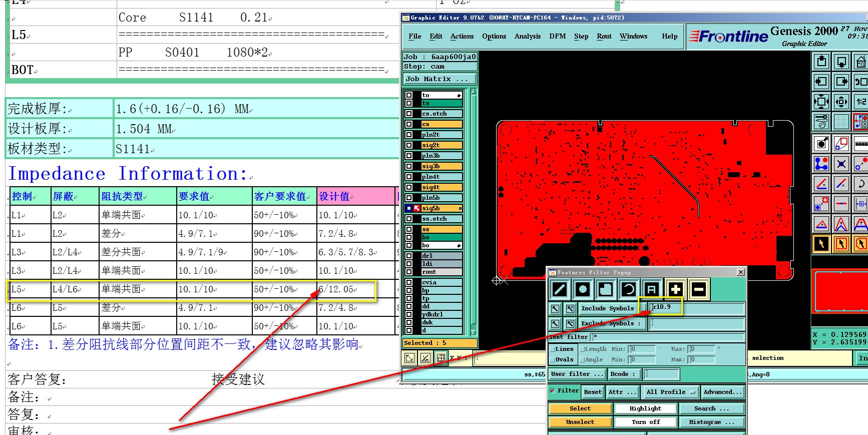Viewport: 868px width, 435px height.
Task: Click the board overview thumbnail
Action: pyautogui.click(x=839, y=292)
